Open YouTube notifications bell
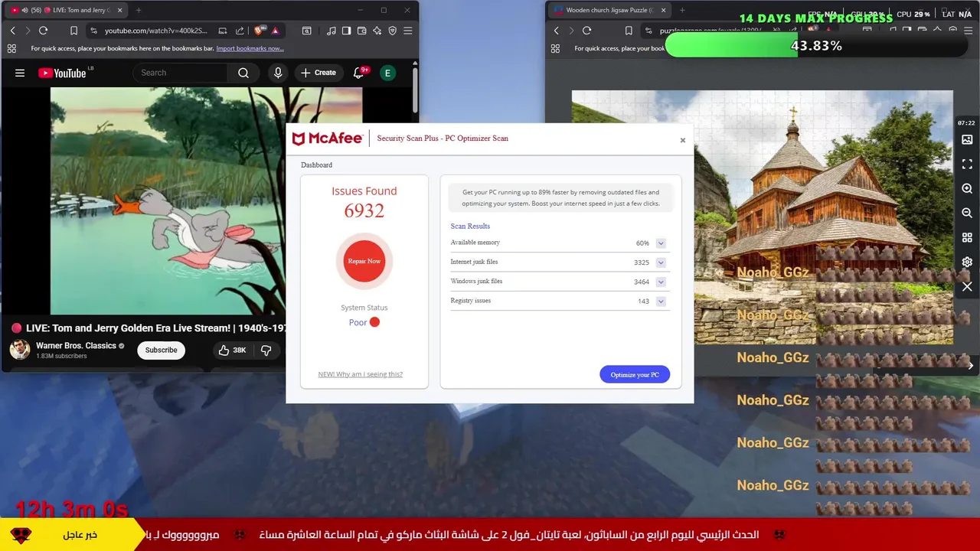 click(358, 73)
